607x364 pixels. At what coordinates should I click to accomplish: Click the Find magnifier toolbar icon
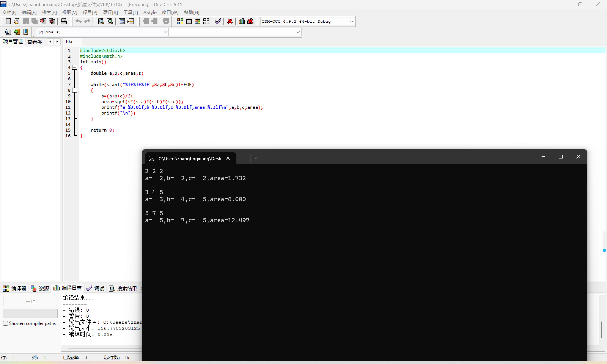(x=101, y=21)
